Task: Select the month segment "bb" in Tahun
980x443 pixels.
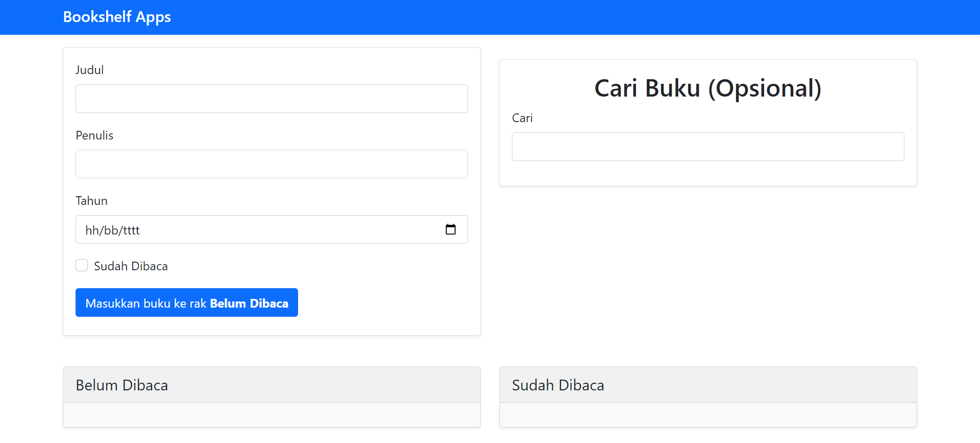Action: pyautogui.click(x=111, y=230)
